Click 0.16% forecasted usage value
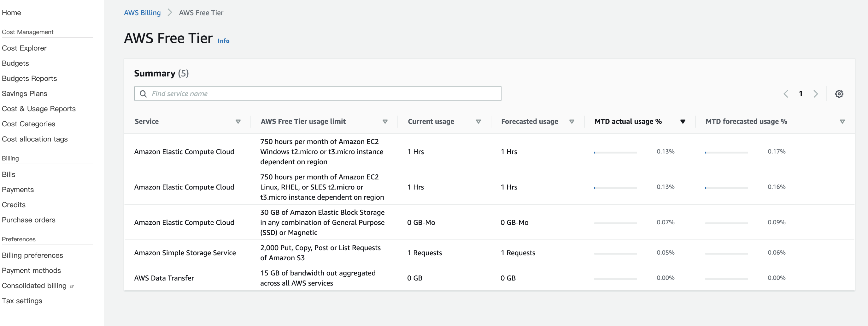This screenshot has width=868, height=326. pos(777,187)
